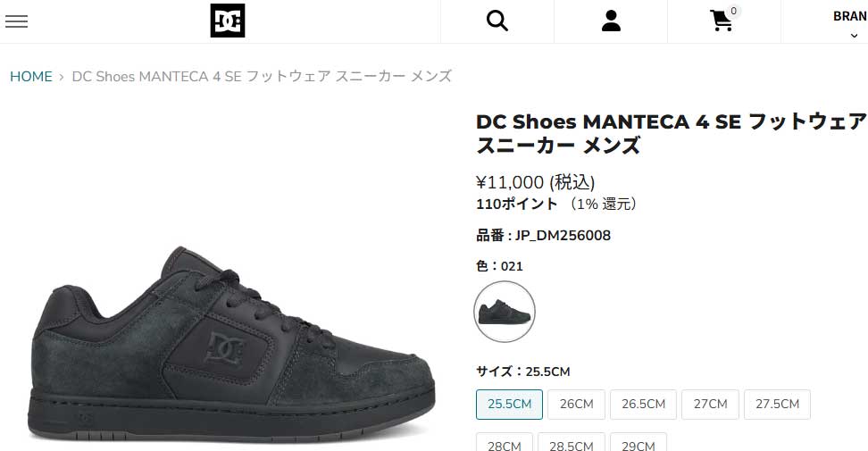The image size is (868, 451).
Task: Open search with magnifier icon
Action: [497, 21]
